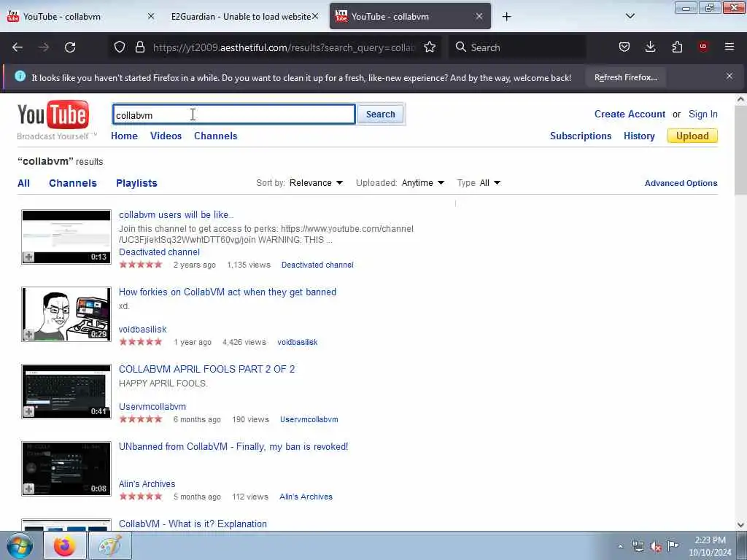The height and width of the screenshot is (560, 747).
Task: Open the Videos menu item
Action: coord(166,136)
